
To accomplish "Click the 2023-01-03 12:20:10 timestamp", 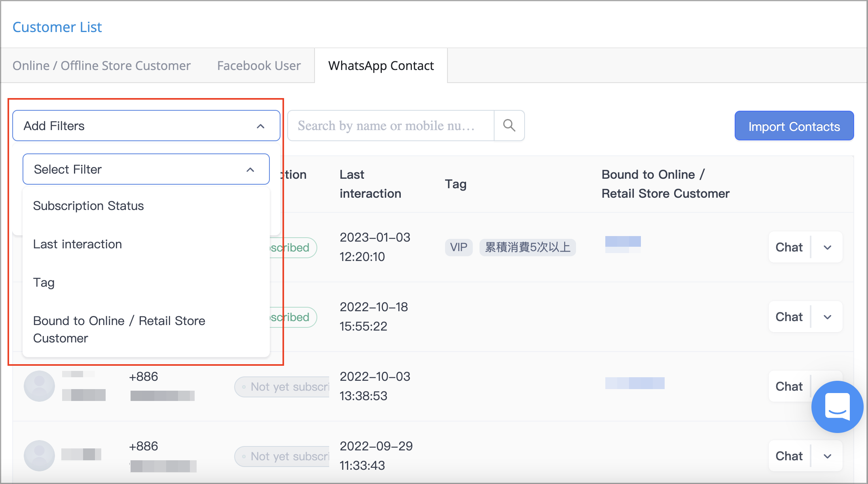I will point(375,247).
